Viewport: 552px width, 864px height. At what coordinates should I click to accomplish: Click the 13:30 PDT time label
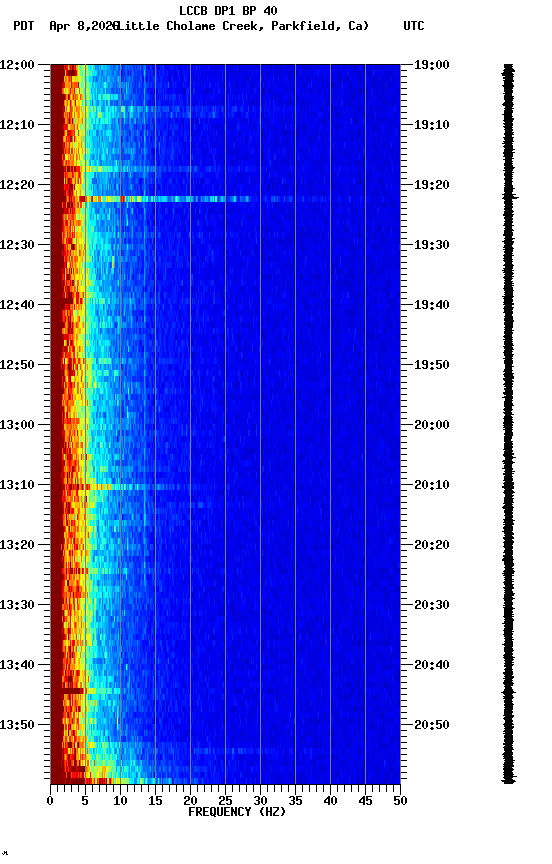pyautogui.click(x=17, y=605)
